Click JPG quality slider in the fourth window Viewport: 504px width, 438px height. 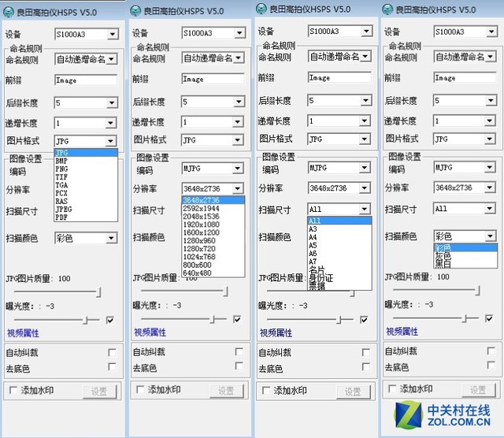[x=436, y=290]
